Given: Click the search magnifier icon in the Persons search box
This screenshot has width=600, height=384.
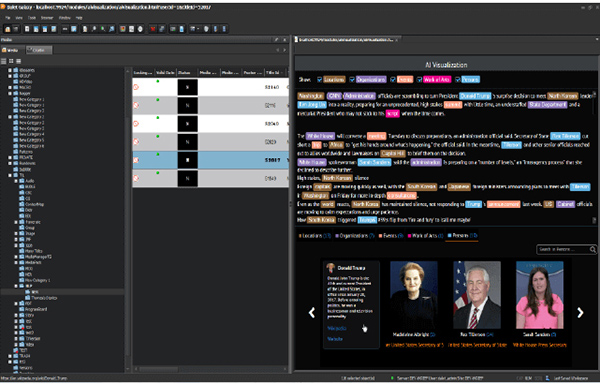Looking at the screenshot, I should coord(592,249).
